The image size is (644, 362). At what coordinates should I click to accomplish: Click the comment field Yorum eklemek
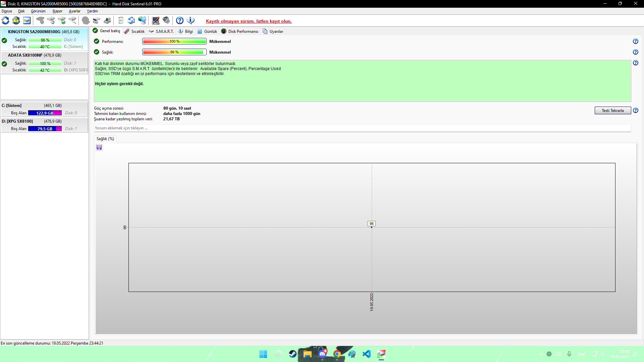point(362,128)
